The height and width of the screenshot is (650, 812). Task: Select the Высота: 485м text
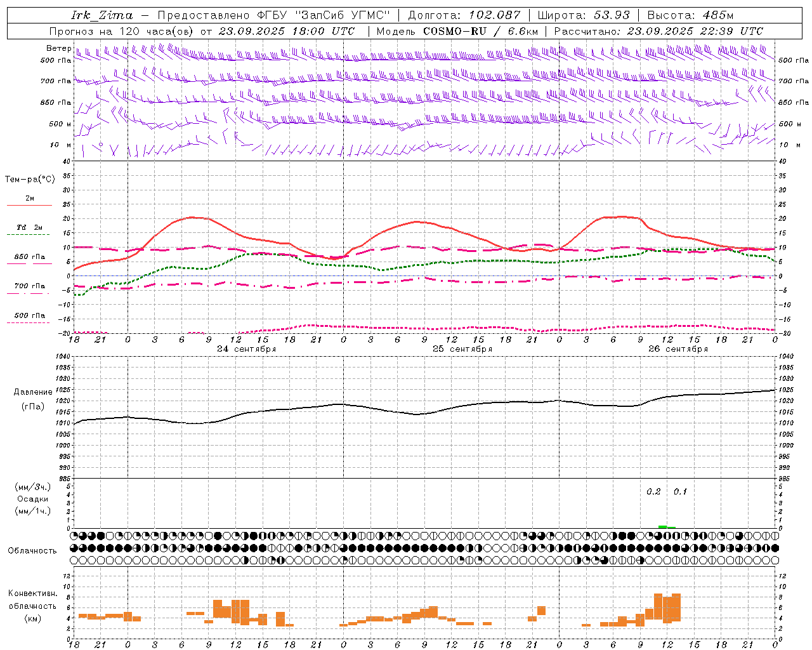690,15
